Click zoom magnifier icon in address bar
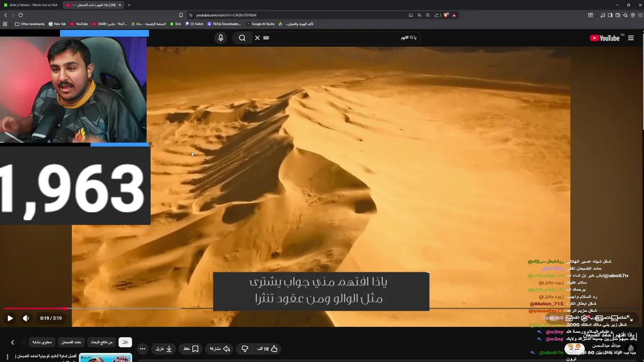 [x=428, y=15]
